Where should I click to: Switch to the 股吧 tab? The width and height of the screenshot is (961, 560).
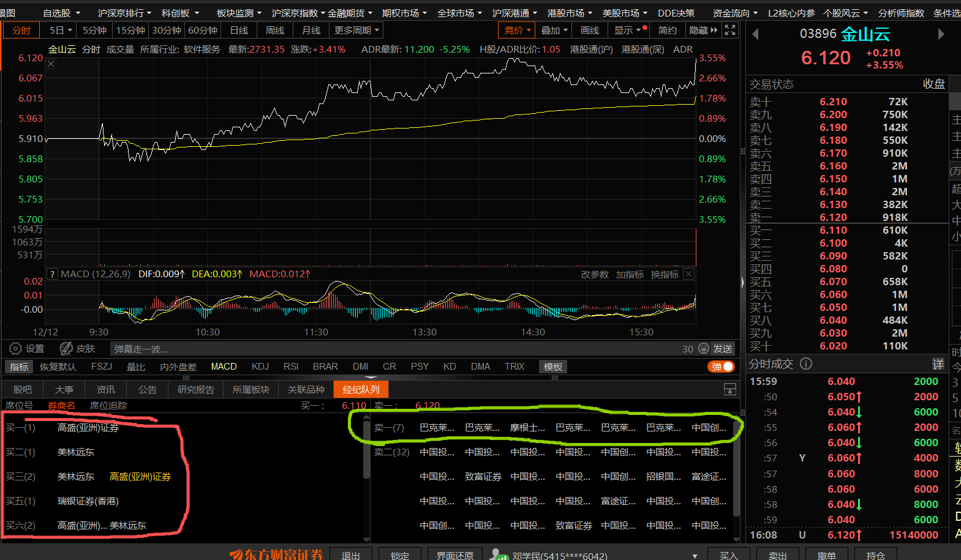23,389
